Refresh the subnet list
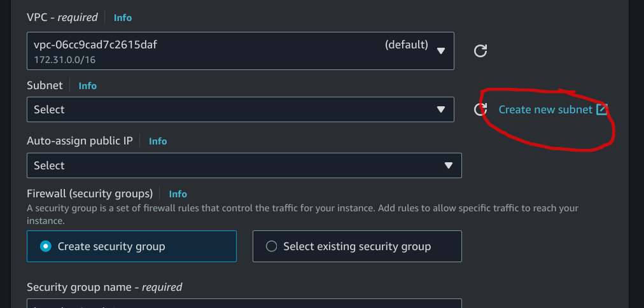 (x=480, y=109)
